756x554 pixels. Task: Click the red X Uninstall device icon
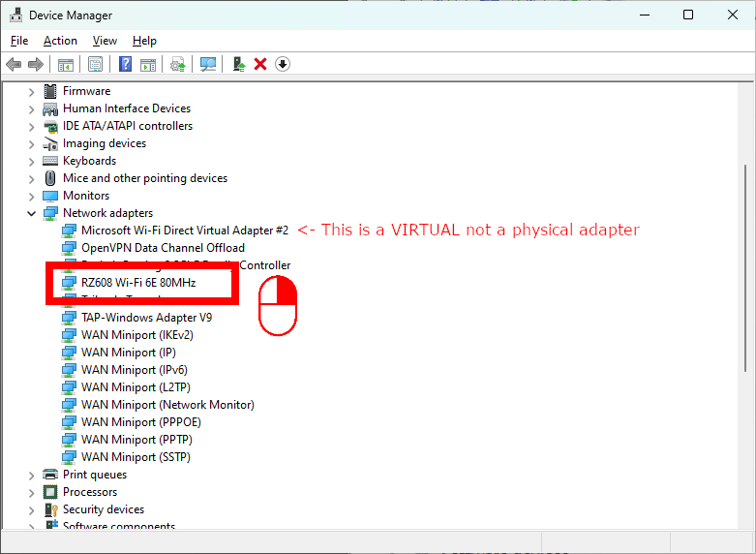[260, 64]
